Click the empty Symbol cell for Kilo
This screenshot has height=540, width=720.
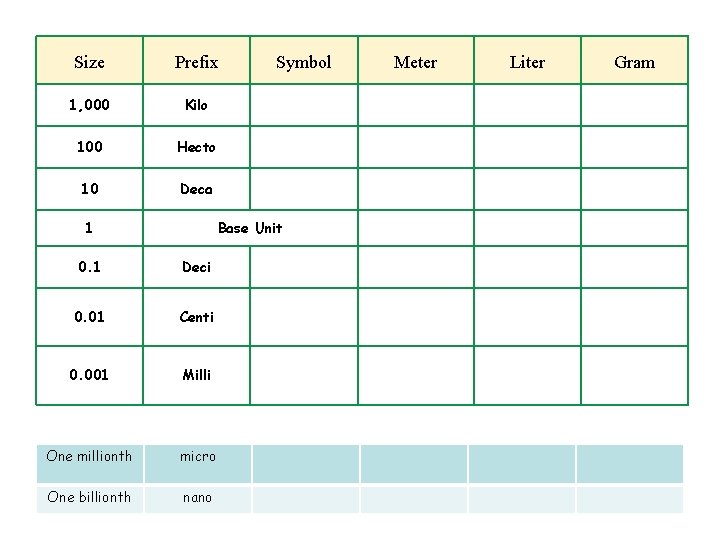(x=304, y=105)
